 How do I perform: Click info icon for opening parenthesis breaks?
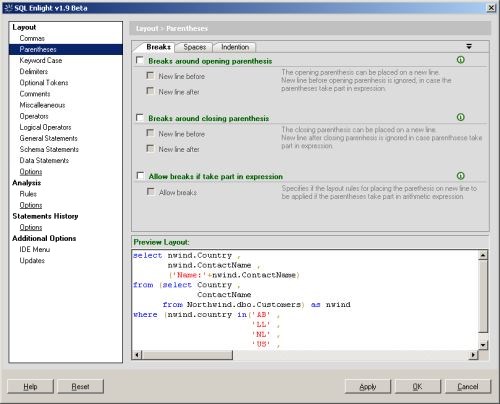tap(460, 60)
